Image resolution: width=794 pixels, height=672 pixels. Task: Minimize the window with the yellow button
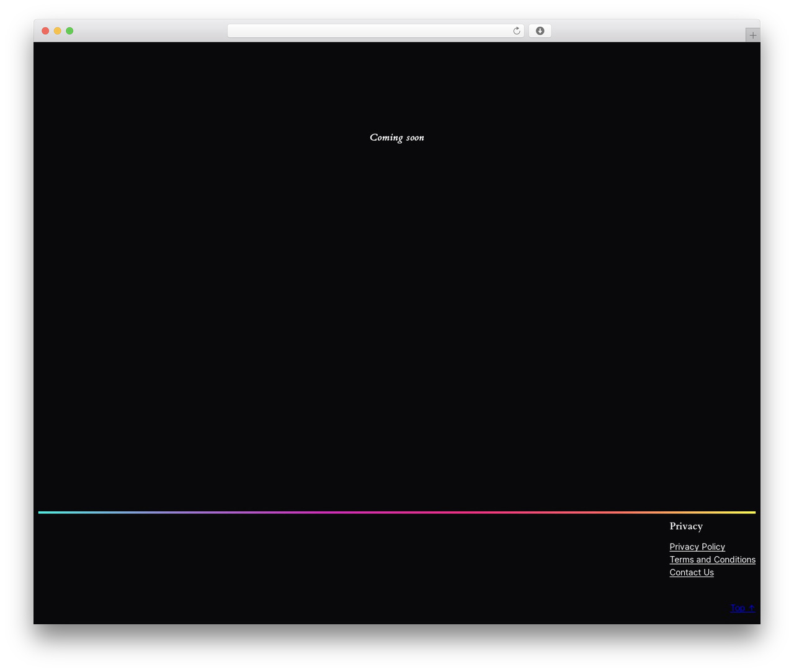click(x=58, y=31)
